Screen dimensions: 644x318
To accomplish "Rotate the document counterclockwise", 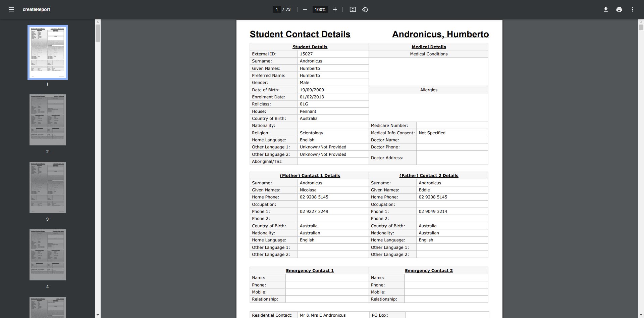I will pos(365,9).
